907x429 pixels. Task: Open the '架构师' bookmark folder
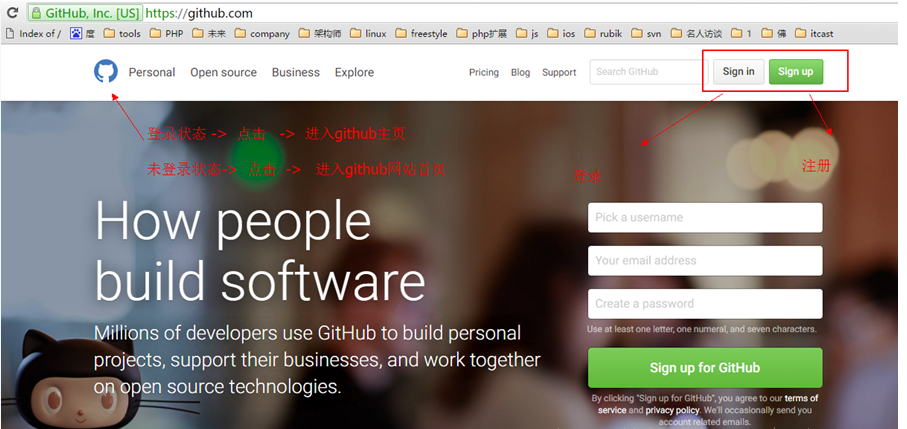pos(320,34)
